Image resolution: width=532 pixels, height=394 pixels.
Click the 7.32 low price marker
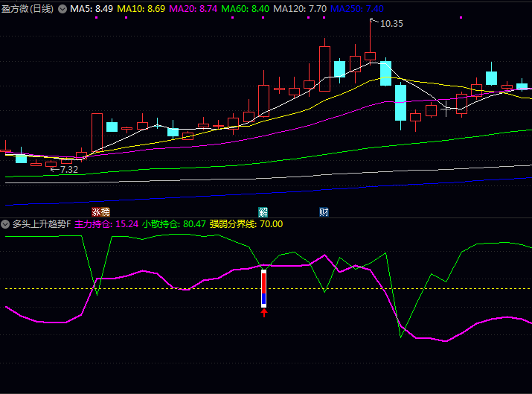67,170
